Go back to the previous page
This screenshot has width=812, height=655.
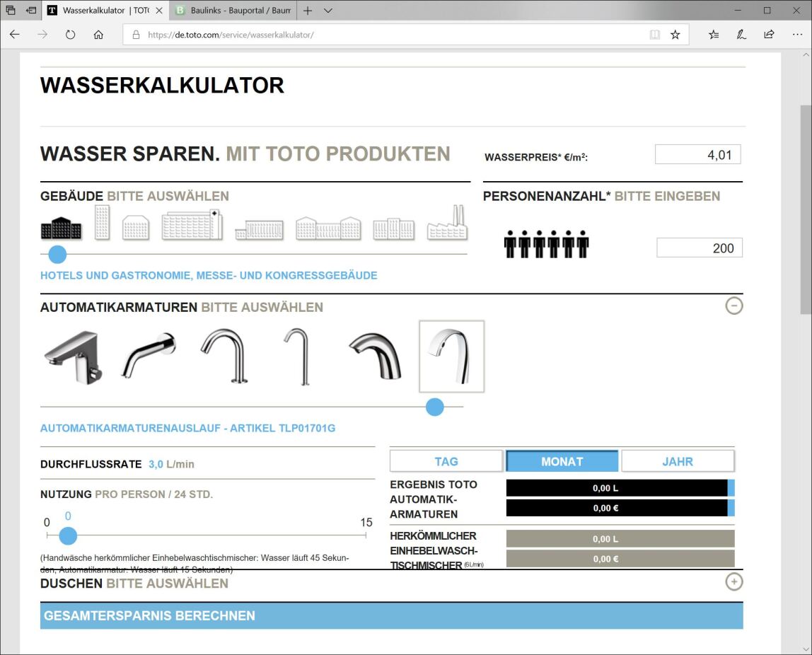click(x=14, y=35)
